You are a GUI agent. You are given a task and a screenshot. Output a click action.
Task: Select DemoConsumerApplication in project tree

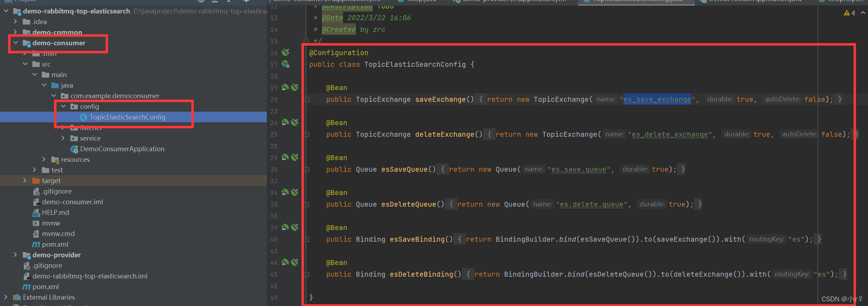tap(122, 149)
